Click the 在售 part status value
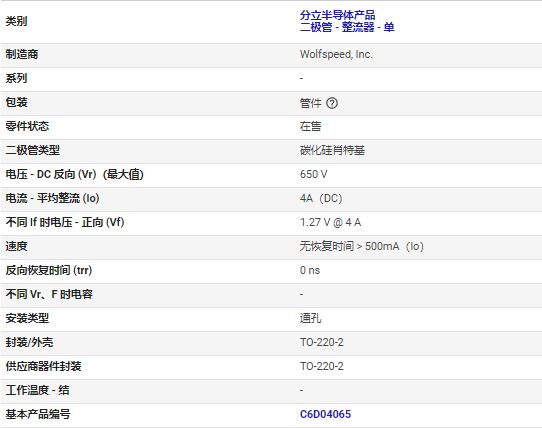 pos(310,127)
